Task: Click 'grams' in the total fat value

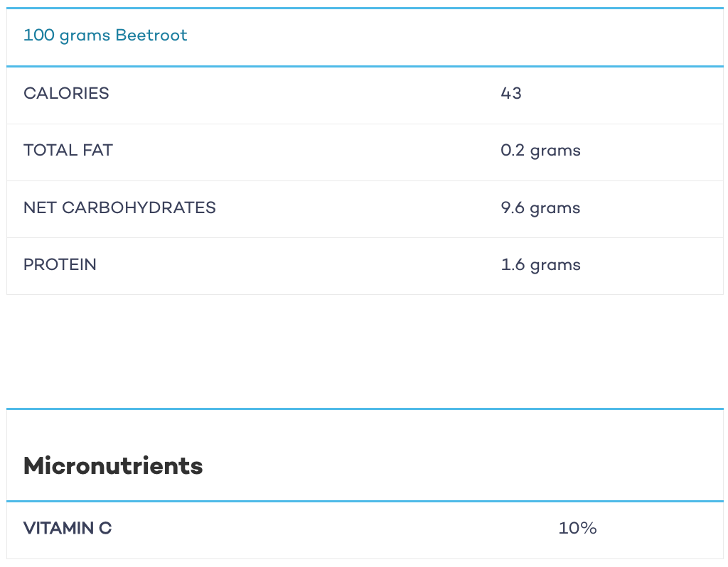Action: tap(555, 152)
